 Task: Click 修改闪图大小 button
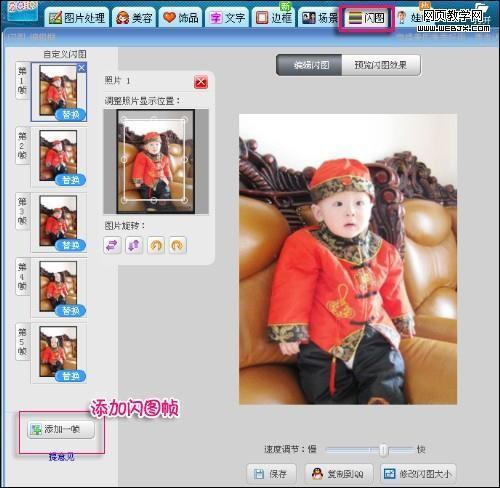(x=418, y=473)
